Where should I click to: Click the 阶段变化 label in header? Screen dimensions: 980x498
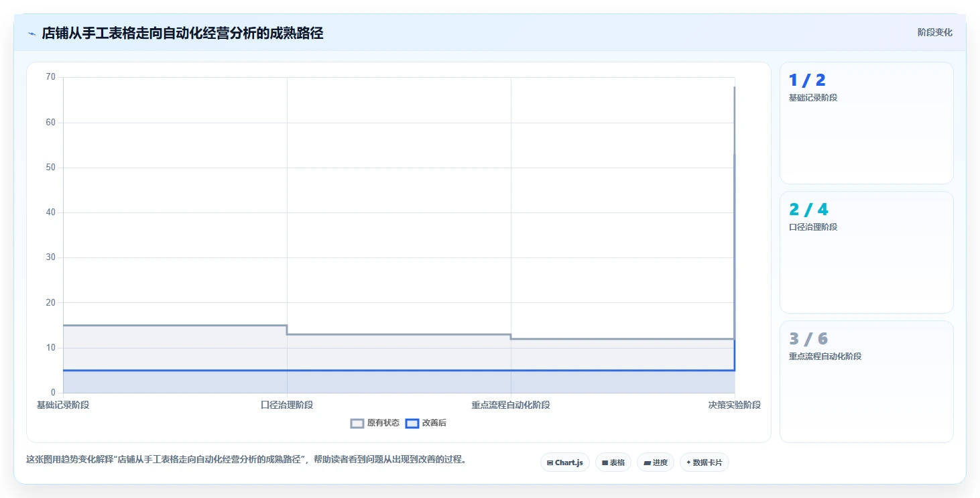pyautogui.click(x=934, y=32)
